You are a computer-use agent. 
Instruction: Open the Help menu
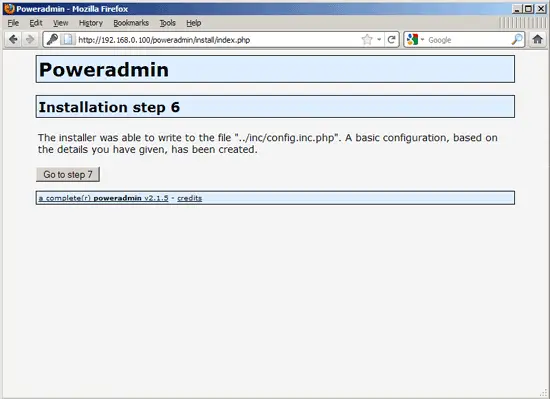[x=194, y=23]
